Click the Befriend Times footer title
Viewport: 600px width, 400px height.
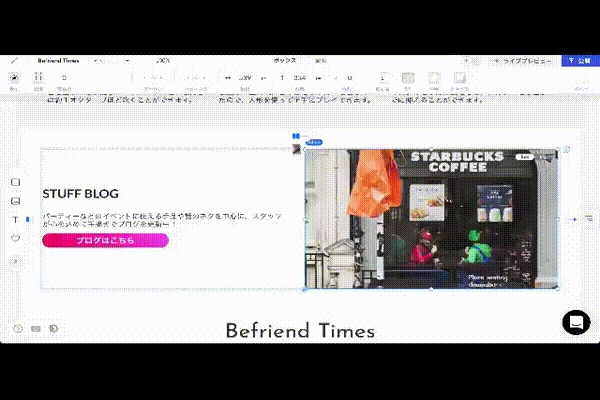tap(300, 331)
